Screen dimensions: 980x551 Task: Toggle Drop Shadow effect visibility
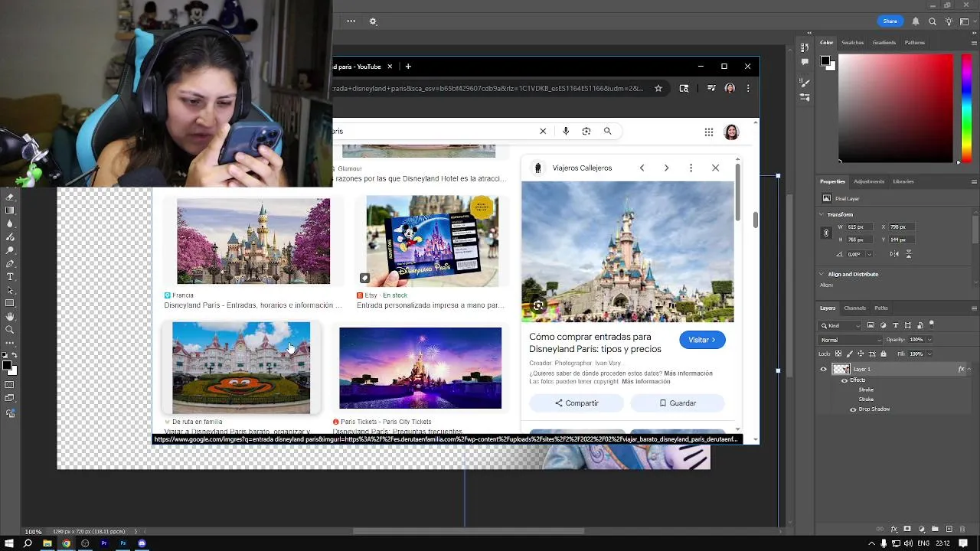tap(853, 409)
